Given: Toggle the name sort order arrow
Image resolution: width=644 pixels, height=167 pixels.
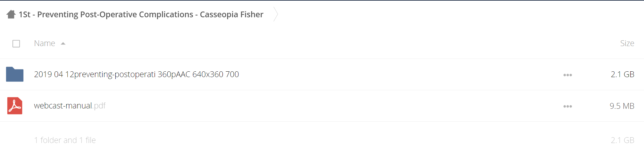Looking at the screenshot, I should click(x=63, y=44).
